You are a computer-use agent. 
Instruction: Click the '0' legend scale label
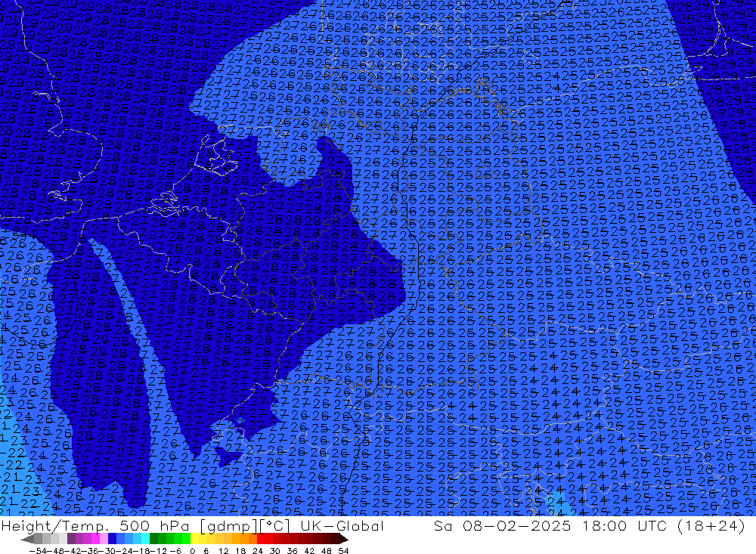click(192, 551)
